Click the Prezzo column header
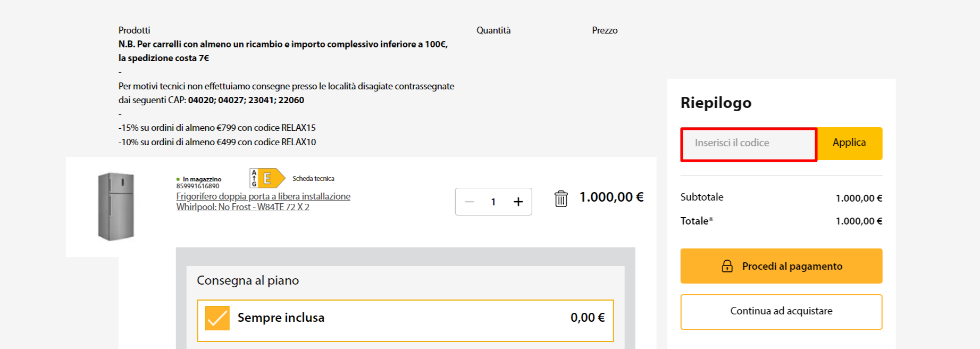 click(x=605, y=30)
